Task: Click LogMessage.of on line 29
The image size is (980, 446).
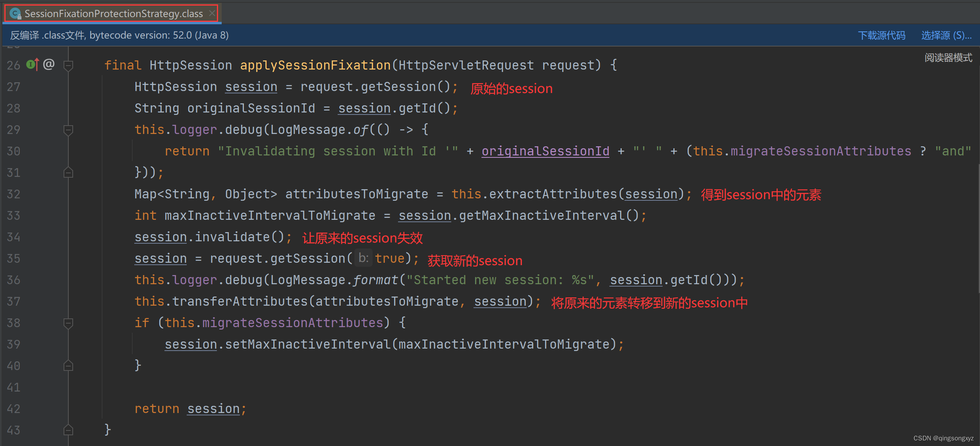Action: tap(319, 130)
